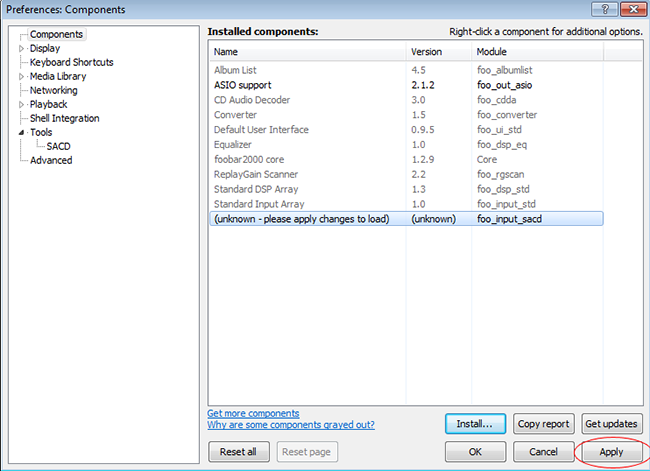Click the Get updates button
Viewport: 650px width, 471px height.
610,424
